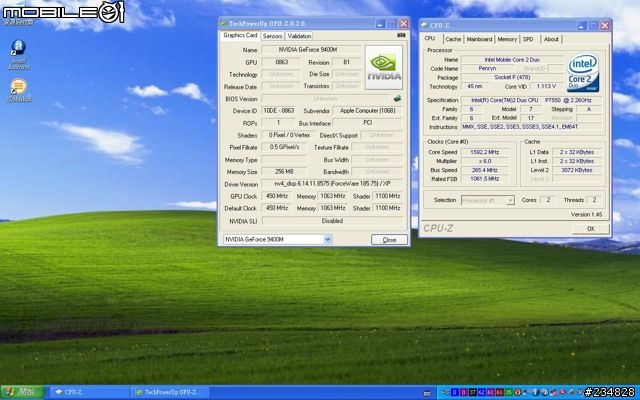
Task: Click the Package value Socket P (478)
Action: click(512, 78)
